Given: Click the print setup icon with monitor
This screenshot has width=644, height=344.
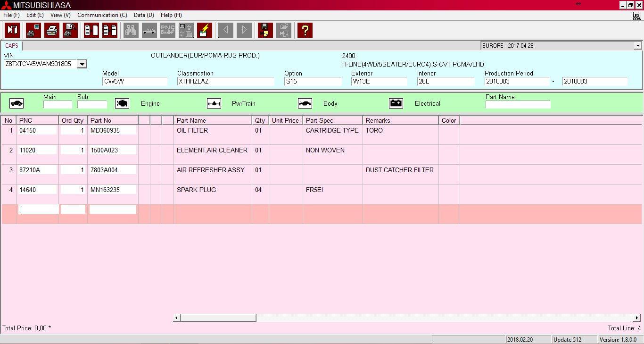Looking at the screenshot, I should click(33, 30).
